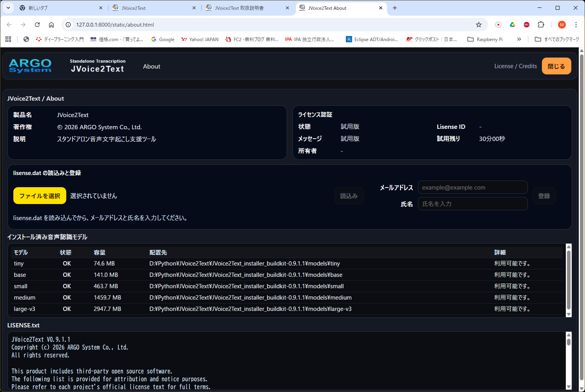This screenshot has height=392, width=585.
Task: Open the ディープラーニング入門 bookmark
Action: coord(60,39)
